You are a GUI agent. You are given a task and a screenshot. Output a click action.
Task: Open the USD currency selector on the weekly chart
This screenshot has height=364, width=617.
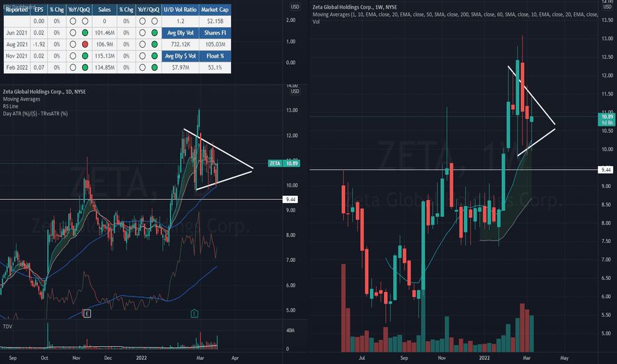tap(607, 7)
